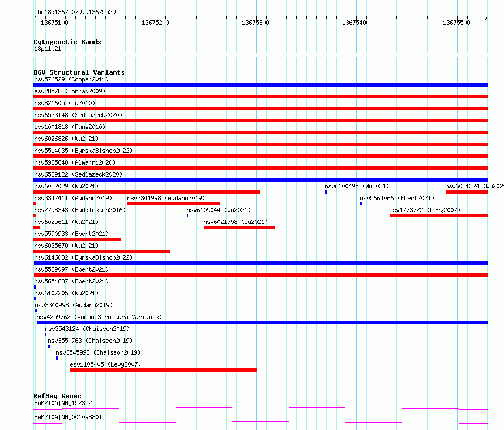Open nsv5654887 (Ebert2021) variant
This screenshot has height=430, width=504.
point(71,281)
